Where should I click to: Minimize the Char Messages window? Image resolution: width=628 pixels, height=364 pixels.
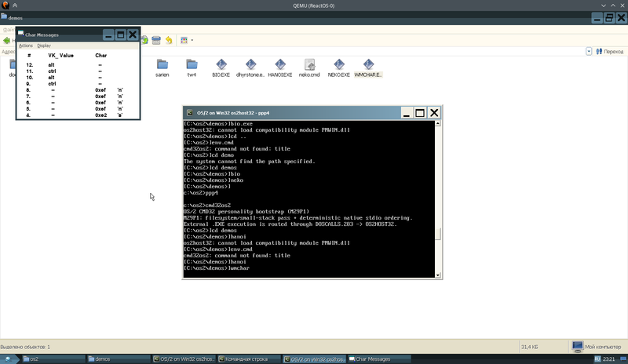(108, 35)
